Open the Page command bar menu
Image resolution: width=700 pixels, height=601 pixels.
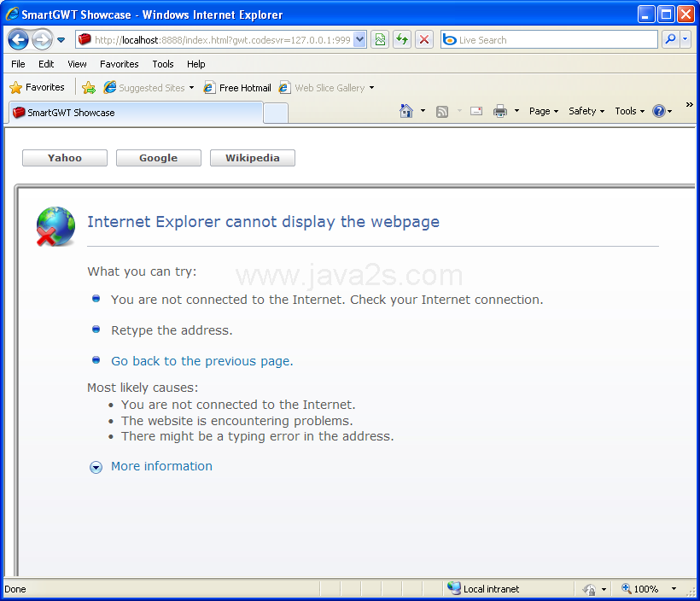[544, 111]
